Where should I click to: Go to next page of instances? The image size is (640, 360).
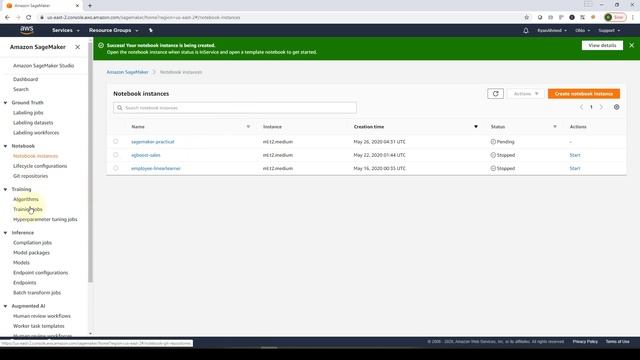601,107
